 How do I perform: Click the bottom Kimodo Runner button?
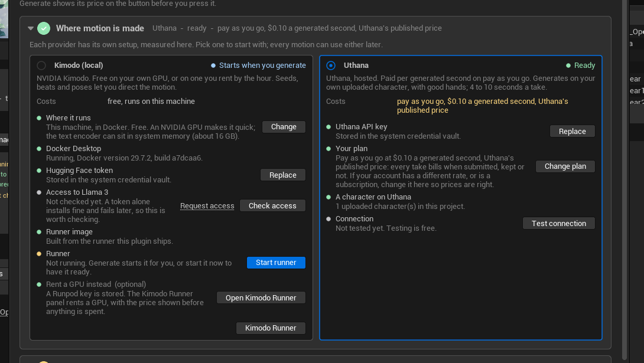tap(271, 328)
